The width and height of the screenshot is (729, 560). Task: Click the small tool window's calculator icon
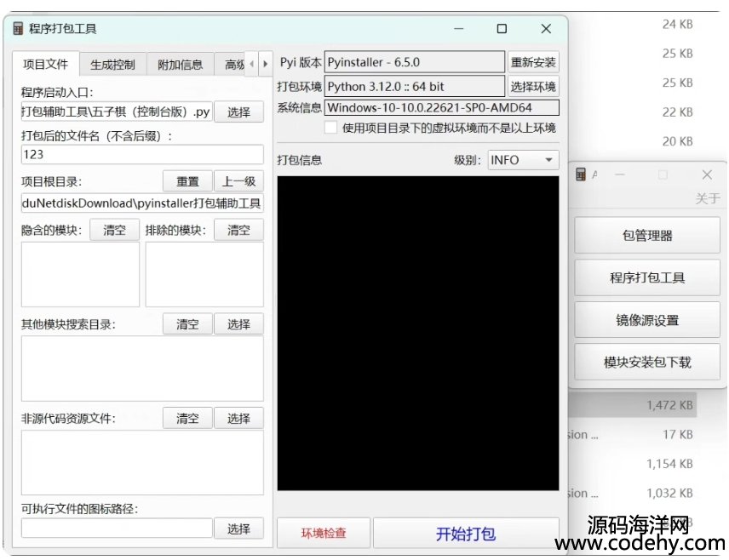581,174
